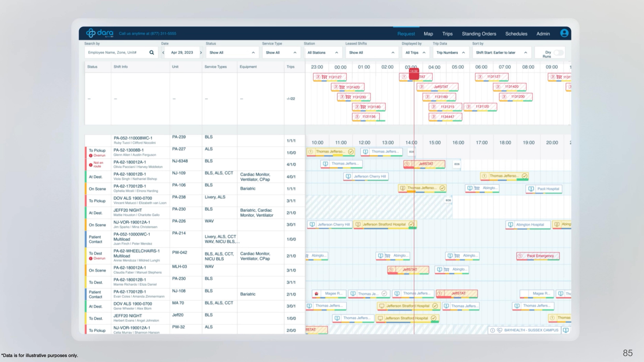Click the phone number link in header

pos(148,33)
